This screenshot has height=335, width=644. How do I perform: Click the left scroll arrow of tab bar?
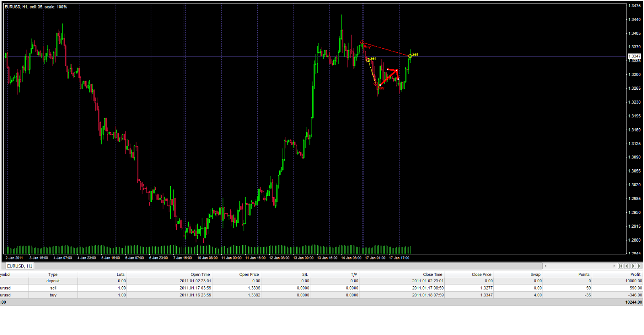[x=545, y=266]
